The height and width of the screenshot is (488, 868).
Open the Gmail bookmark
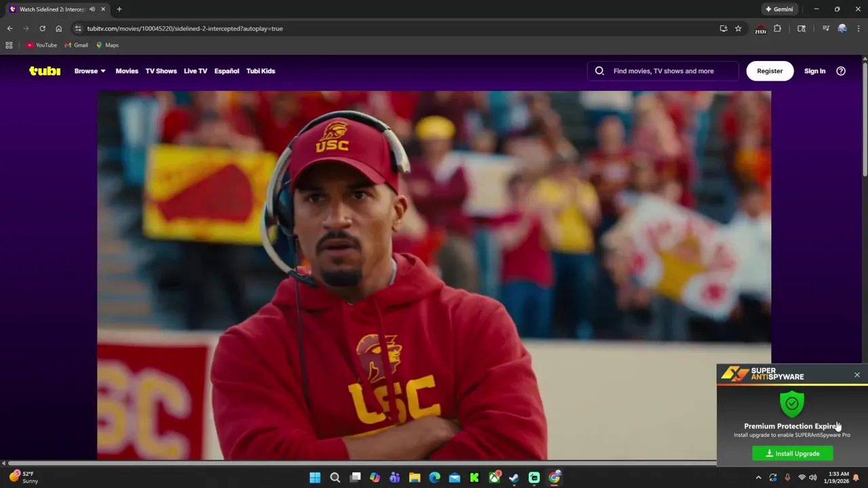[x=76, y=45]
